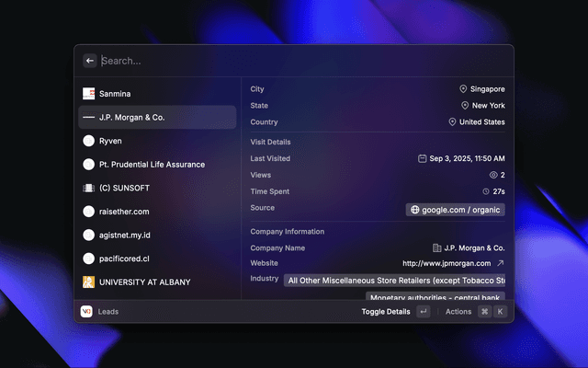Screen dimensions: 588x368
Task: Click the google.com / organic source tag
Action: [455, 210]
